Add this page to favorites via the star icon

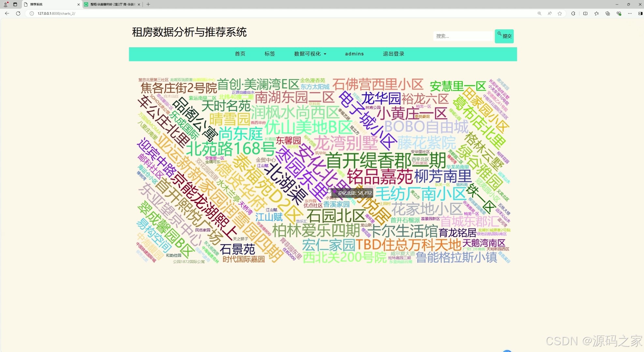coord(560,13)
